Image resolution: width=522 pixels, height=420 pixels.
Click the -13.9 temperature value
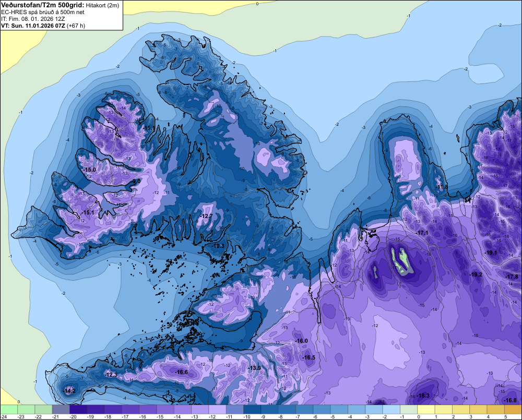[x=255, y=368]
